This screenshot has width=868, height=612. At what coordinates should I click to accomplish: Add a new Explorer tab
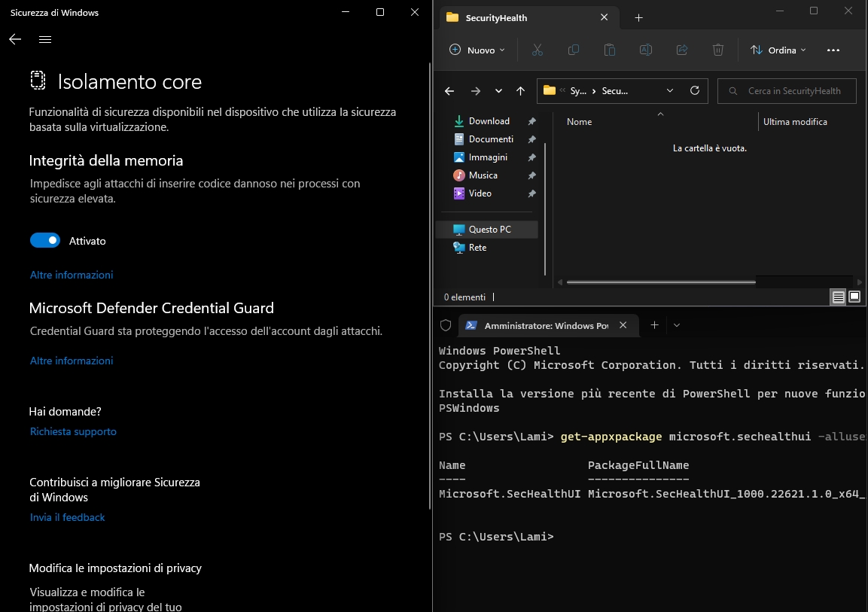pyautogui.click(x=639, y=18)
